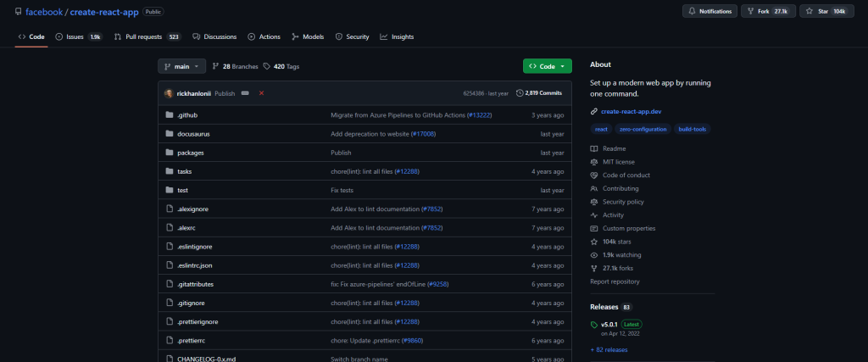Open the .eslintrc.json file
868x362 pixels.
pos(194,265)
